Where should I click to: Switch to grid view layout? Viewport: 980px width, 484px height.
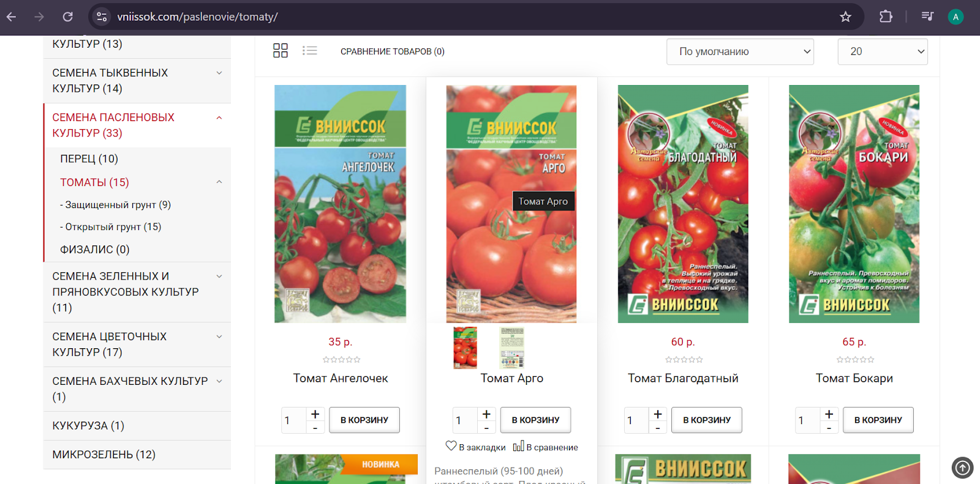click(x=280, y=51)
